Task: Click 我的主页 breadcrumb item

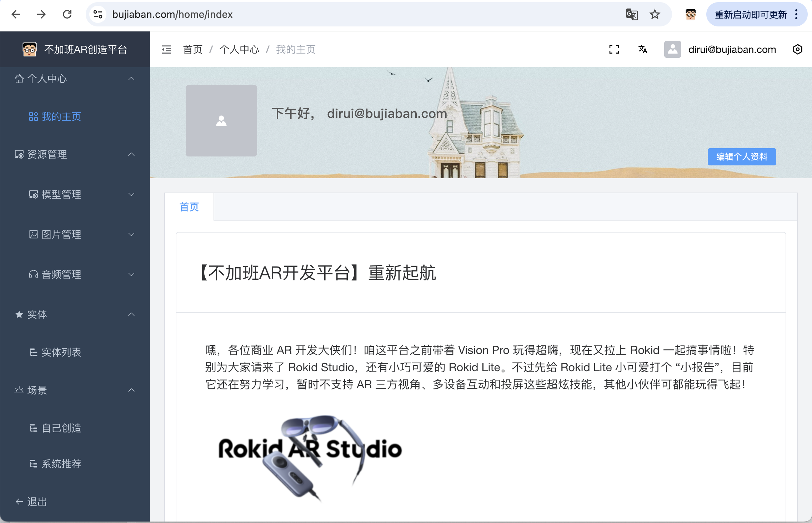Action: coord(296,49)
